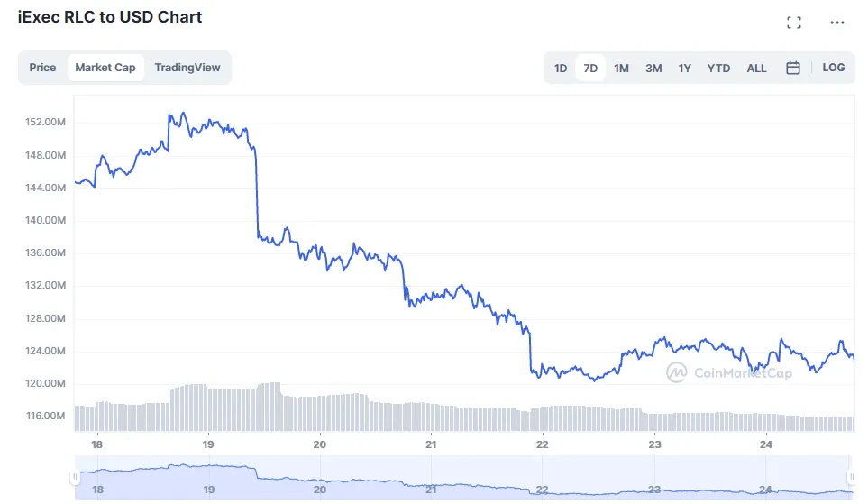Click the left handle of range slider
Image resolution: width=868 pixels, height=504 pixels.
click(x=77, y=476)
